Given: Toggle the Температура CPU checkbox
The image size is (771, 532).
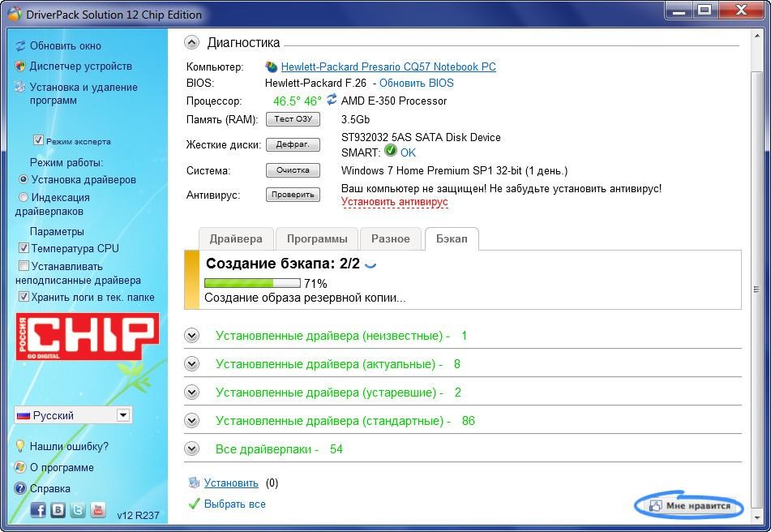Looking at the screenshot, I should (x=24, y=248).
